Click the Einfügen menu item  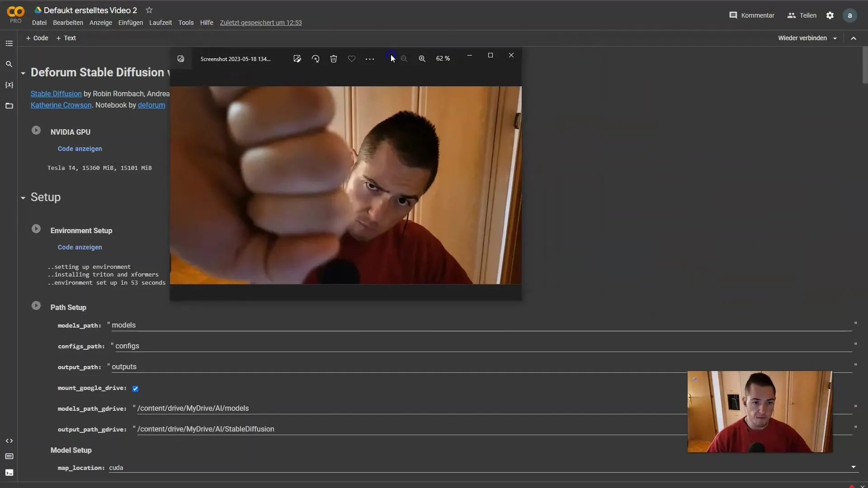[x=131, y=23]
